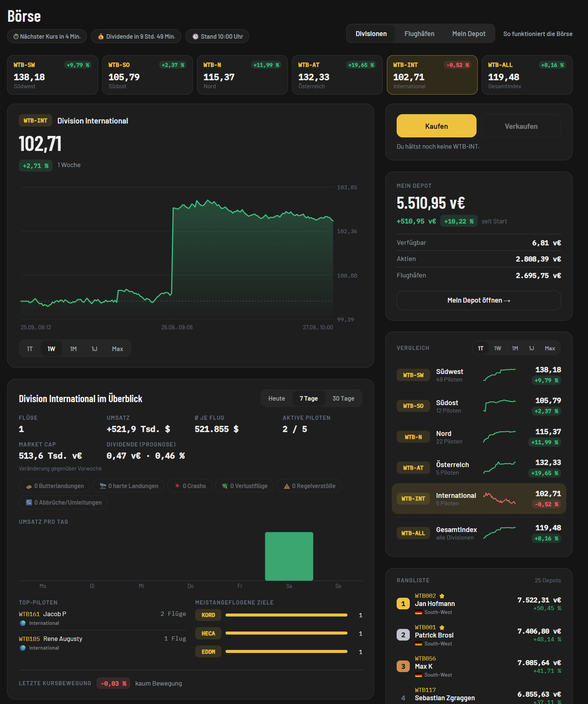Click the KORD destination progress bar
Viewport: 588px width, 704px height.
coord(286,615)
